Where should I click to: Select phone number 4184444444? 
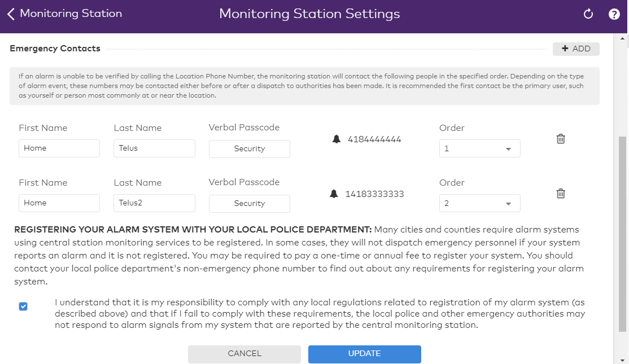tap(374, 139)
